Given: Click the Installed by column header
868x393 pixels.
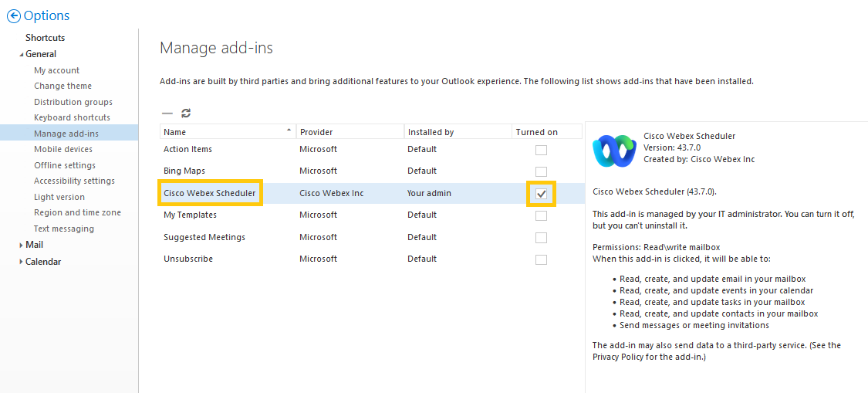Looking at the screenshot, I should (x=431, y=132).
